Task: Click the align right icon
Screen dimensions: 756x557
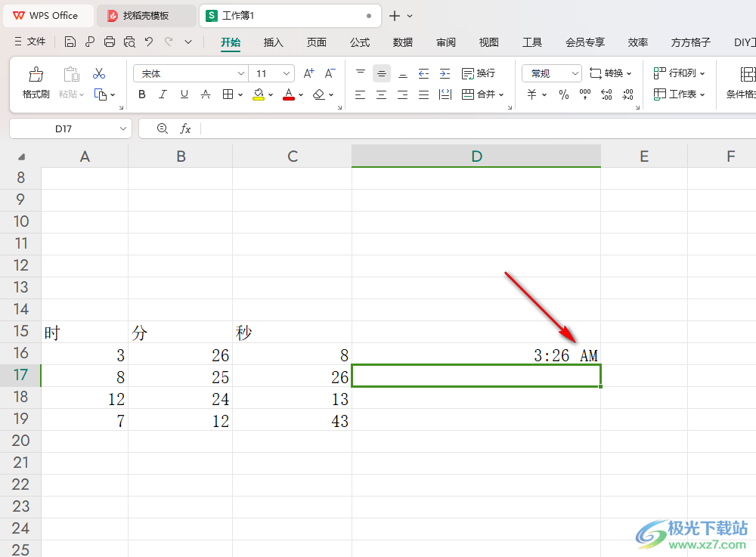Action: [x=403, y=94]
